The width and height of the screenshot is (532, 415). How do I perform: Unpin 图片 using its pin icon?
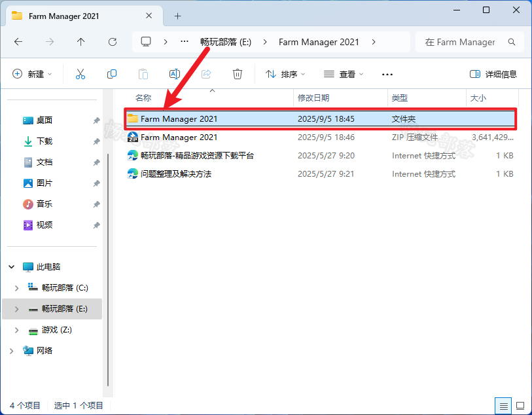point(96,183)
